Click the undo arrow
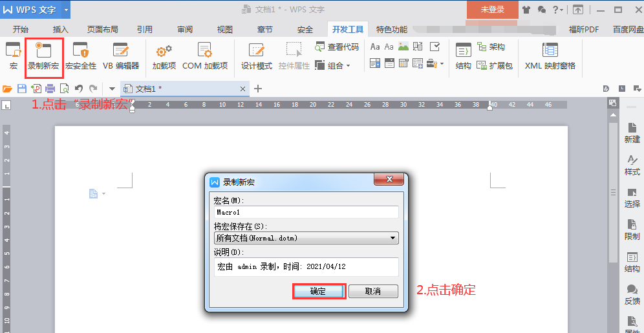 [79, 89]
